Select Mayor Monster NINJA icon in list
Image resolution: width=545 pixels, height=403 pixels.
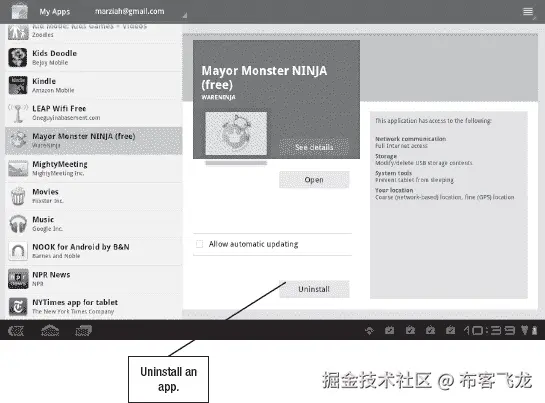pos(18,140)
